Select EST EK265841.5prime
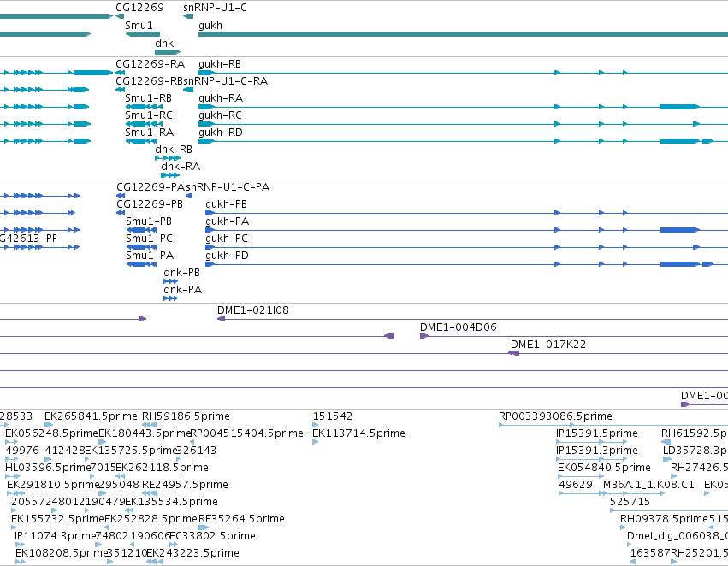 click(91, 416)
